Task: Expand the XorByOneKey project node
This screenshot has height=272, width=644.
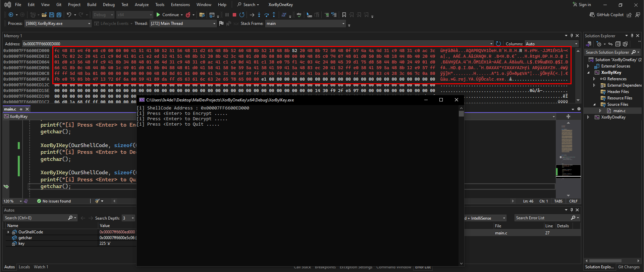Action: [x=588, y=117]
